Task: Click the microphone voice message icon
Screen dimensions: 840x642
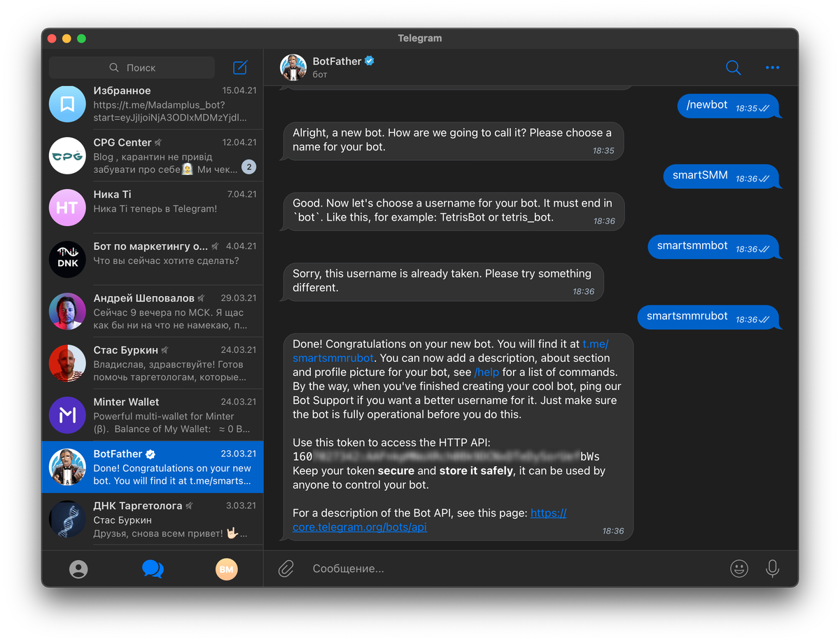Action: coord(772,568)
